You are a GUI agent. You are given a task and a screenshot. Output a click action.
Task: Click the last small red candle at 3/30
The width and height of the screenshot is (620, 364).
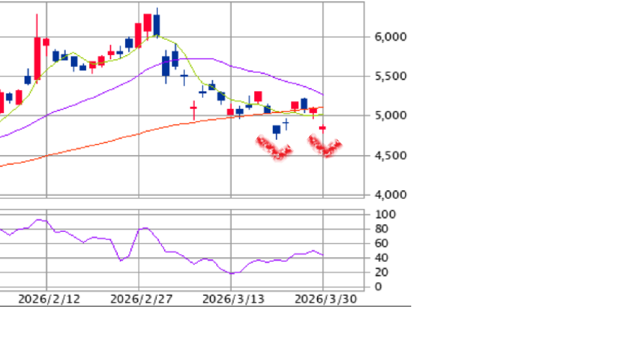click(322, 128)
